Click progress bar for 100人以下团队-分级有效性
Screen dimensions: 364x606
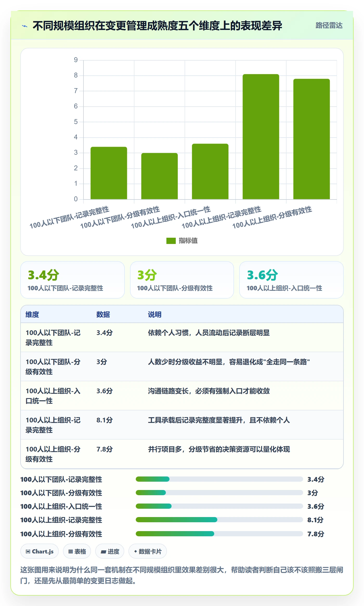[x=219, y=493]
